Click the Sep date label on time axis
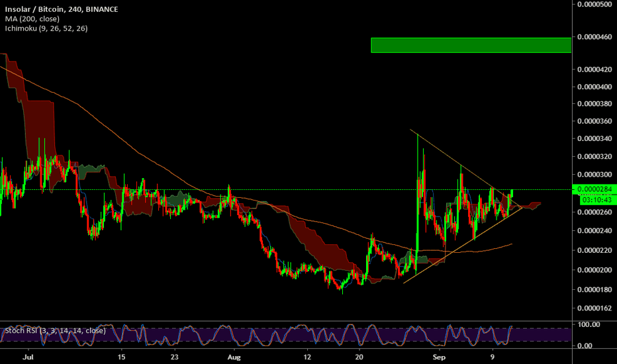The image size is (617, 364). pyautogui.click(x=439, y=357)
